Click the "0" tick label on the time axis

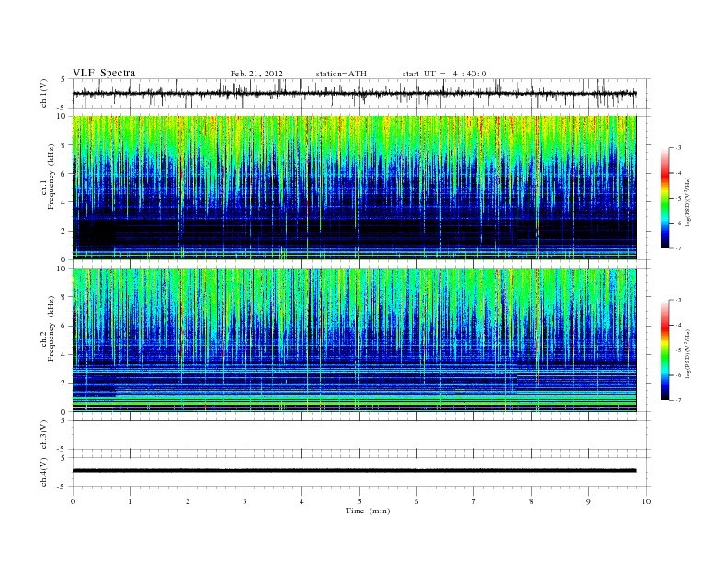tap(73, 501)
